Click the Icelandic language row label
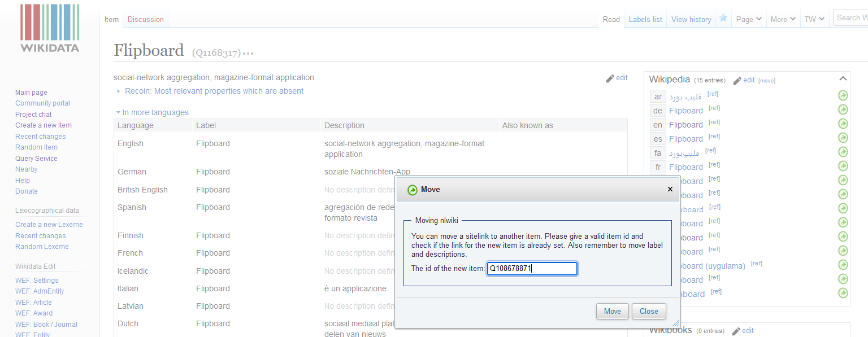The width and height of the screenshot is (868, 337). click(133, 271)
